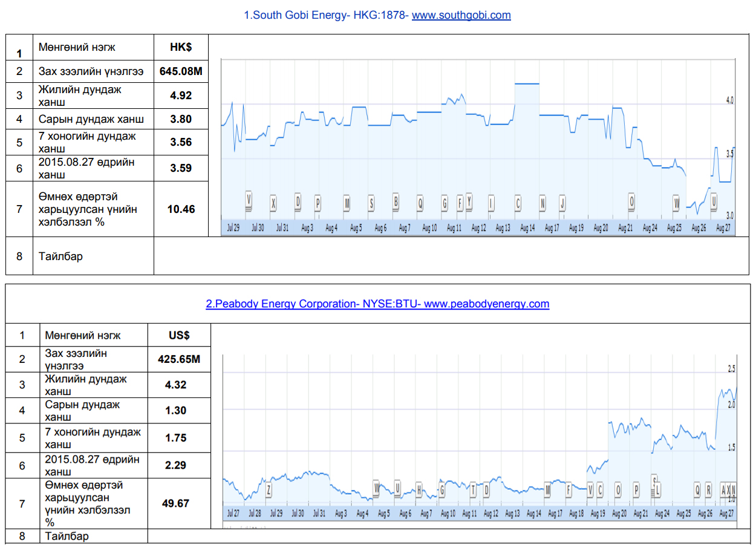Click the HK$ currency cell

click(x=181, y=47)
